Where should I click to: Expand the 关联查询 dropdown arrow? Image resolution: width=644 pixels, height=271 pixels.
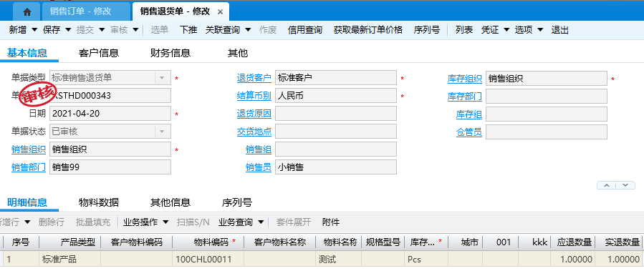[x=248, y=29]
